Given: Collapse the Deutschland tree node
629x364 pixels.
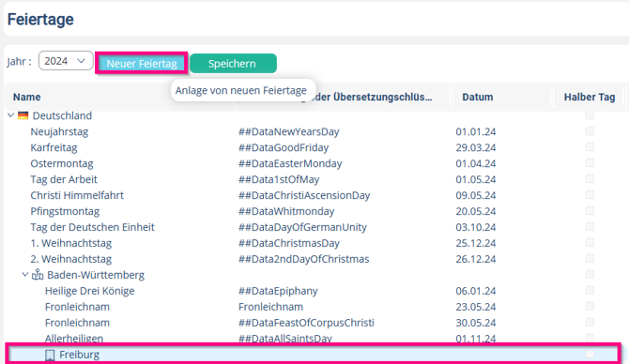Looking at the screenshot, I should [x=11, y=115].
